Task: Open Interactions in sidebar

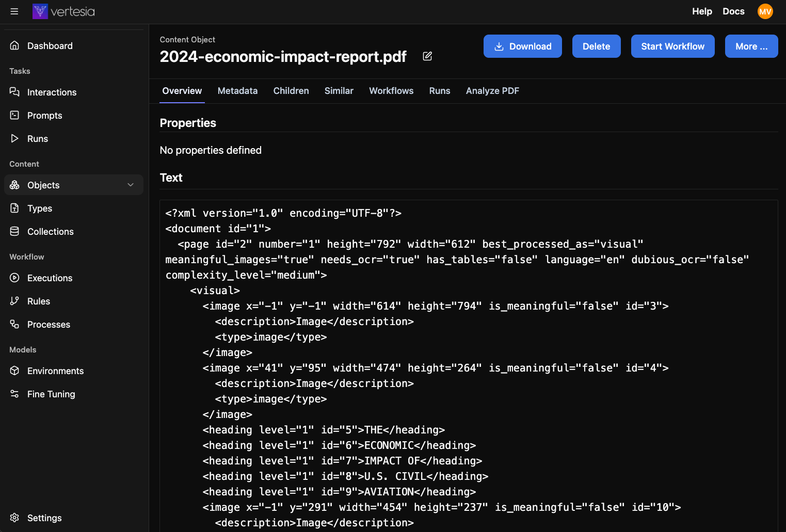Action: coord(74,92)
